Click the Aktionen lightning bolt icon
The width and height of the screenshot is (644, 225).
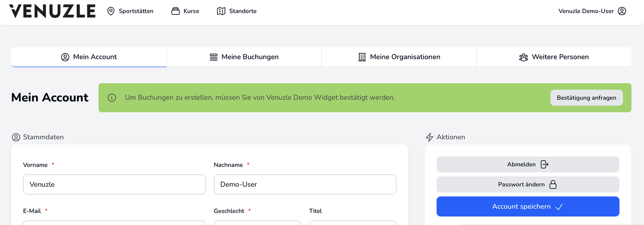pos(430,137)
